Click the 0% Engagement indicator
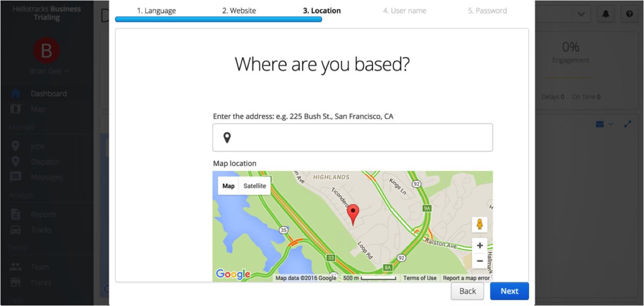644x306 pixels. [571, 53]
